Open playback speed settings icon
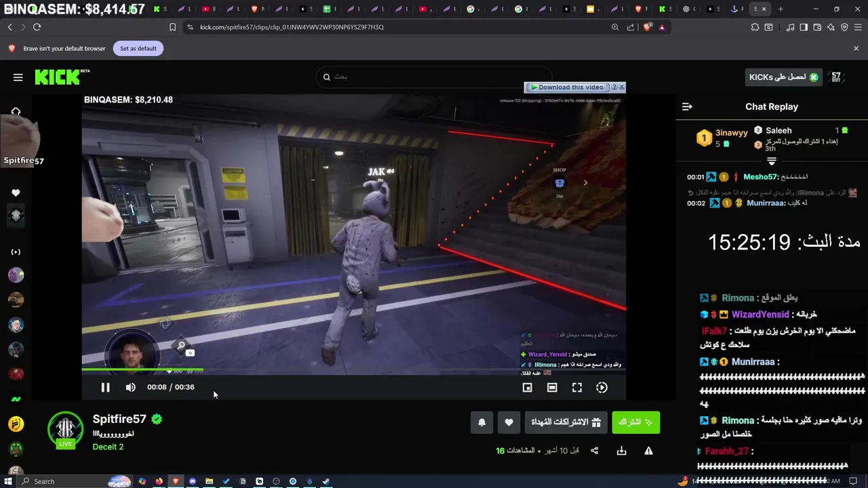868x488 pixels. pos(601,387)
